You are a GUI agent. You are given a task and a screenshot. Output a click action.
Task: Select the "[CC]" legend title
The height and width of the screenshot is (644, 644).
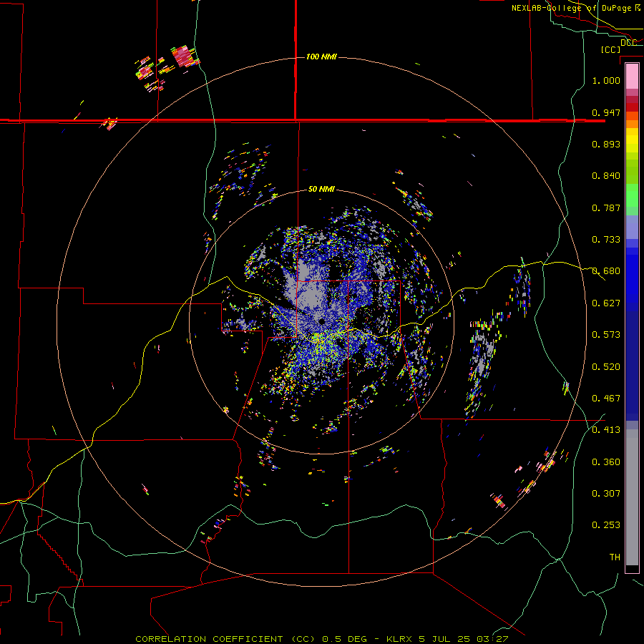[610, 49]
